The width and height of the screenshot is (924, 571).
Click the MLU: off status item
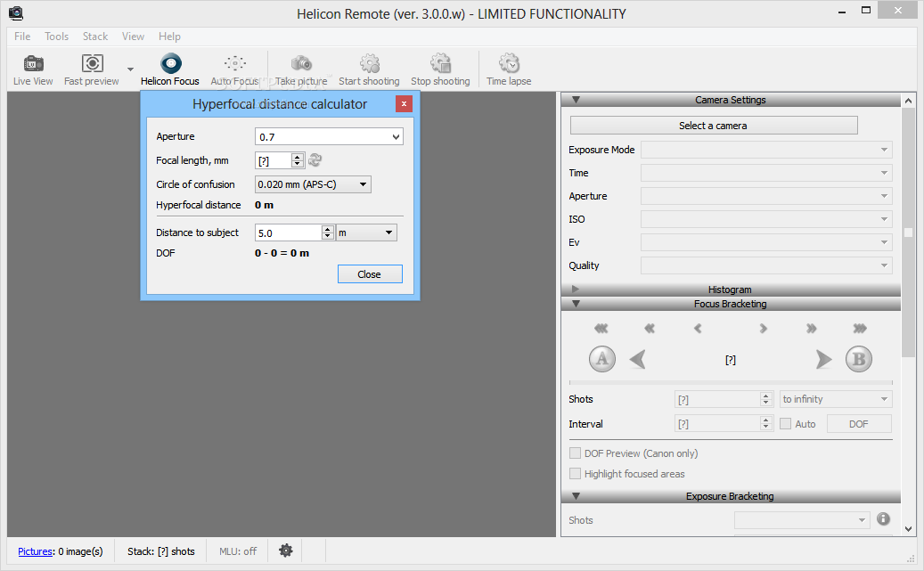click(238, 551)
